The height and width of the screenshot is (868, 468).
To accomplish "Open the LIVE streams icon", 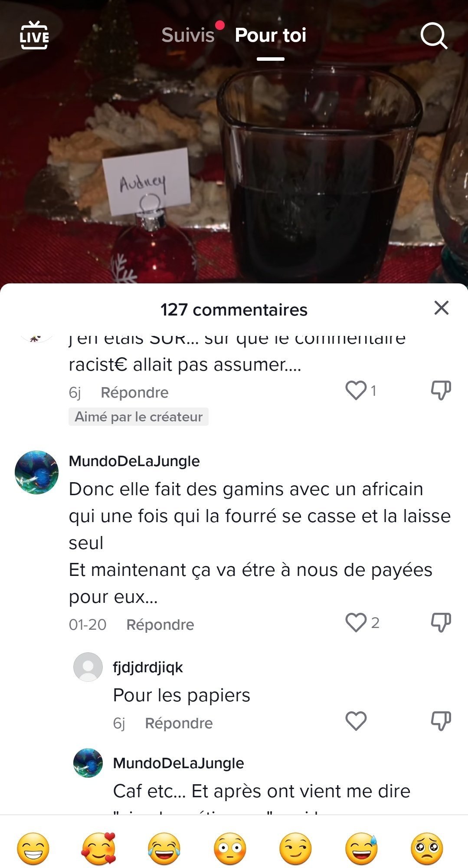I will [x=34, y=35].
